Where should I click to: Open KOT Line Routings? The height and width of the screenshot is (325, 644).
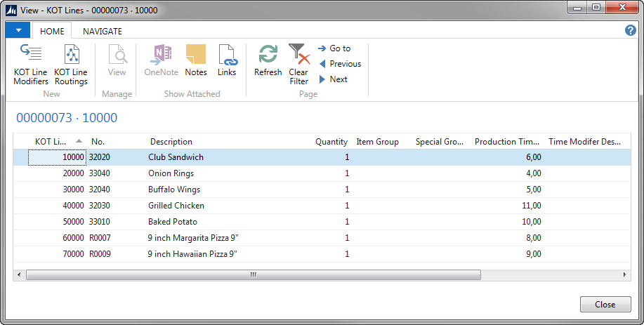[71, 64]
